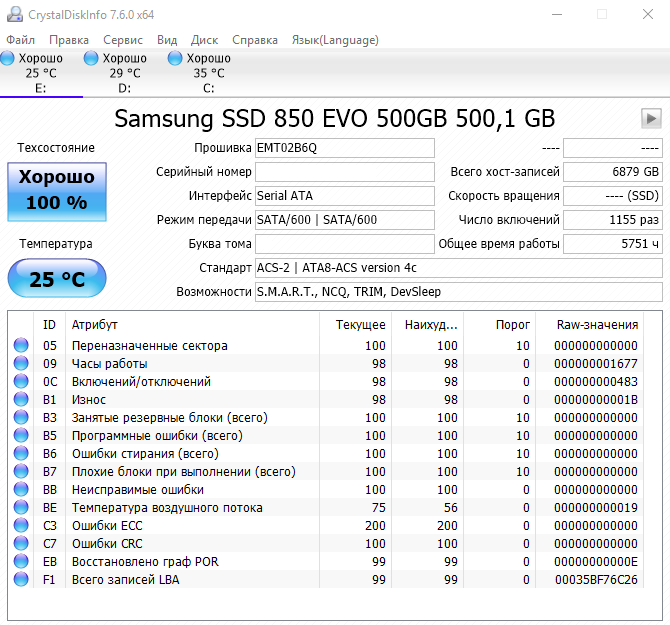The height and width of the screenshot is (625, 670).
Task: Click the status icon for attribute B1 Износ
Action: pyautogui.click(x=21, y=399)
